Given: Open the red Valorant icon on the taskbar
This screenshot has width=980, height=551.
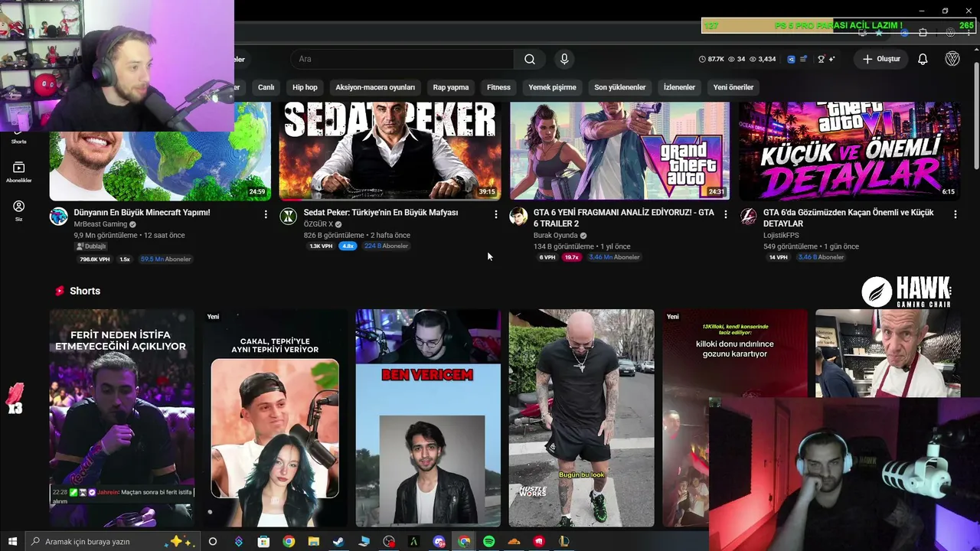Looking at the screenshot, I should [x=539, y=542].
